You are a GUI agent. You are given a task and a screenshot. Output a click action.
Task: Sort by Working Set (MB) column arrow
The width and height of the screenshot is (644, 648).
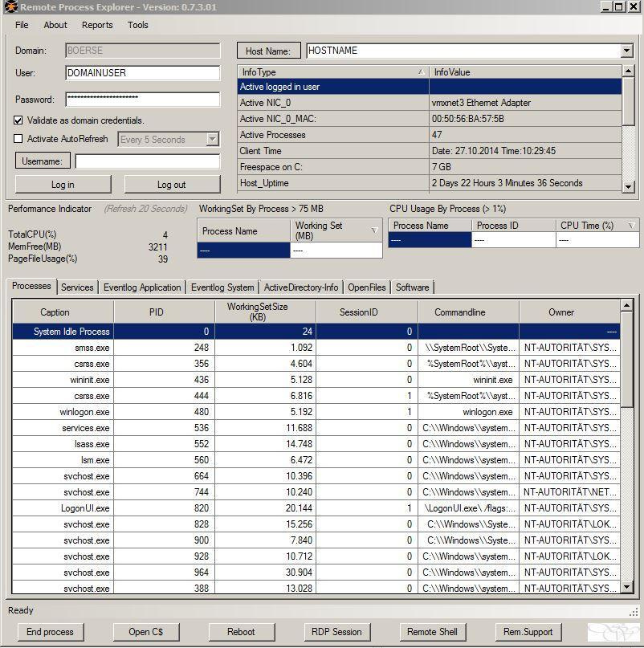pos(374,230)
